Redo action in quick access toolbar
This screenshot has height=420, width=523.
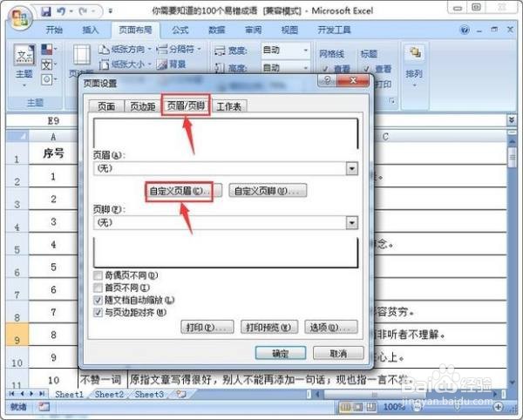(x=83, y=11)
